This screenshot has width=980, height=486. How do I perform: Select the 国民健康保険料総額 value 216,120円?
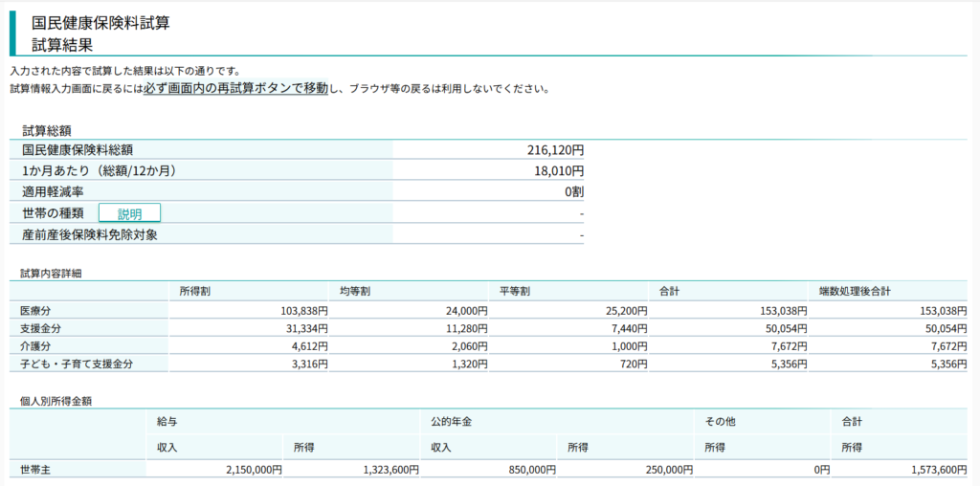(556, 150)
